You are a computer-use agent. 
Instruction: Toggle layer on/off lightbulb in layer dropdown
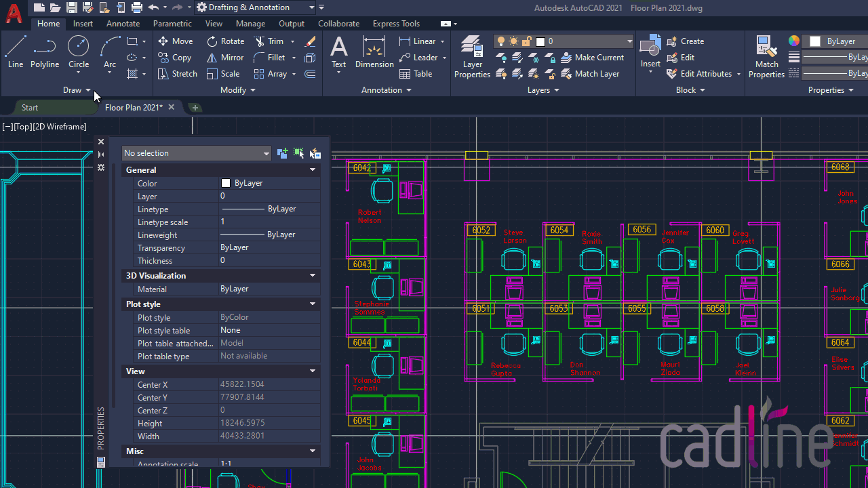click(x=502, y=41)
